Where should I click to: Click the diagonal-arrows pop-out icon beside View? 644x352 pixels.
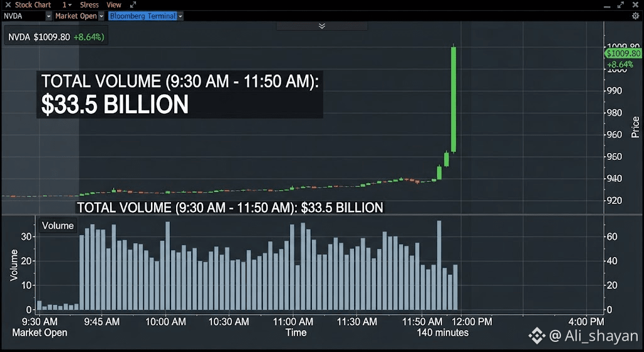pyautogui.click(x=133, y=5)
